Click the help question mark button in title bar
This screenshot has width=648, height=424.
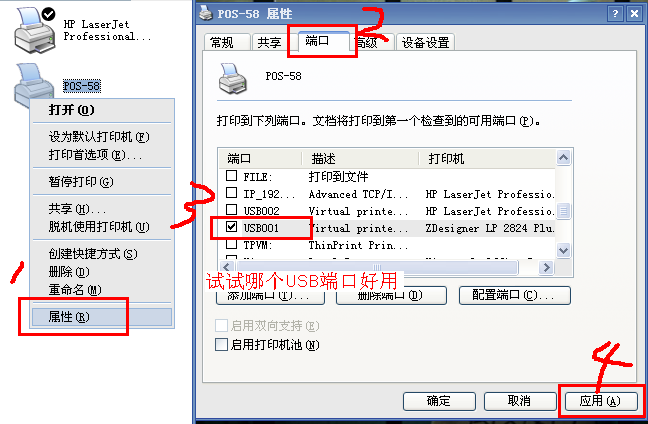point(615,14)
